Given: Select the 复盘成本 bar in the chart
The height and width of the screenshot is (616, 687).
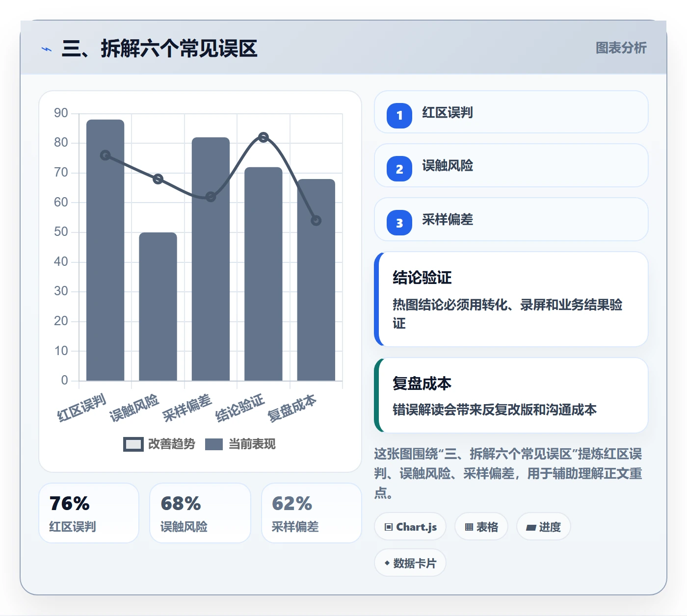Looking at the screenshot, I should coord(316,280).
